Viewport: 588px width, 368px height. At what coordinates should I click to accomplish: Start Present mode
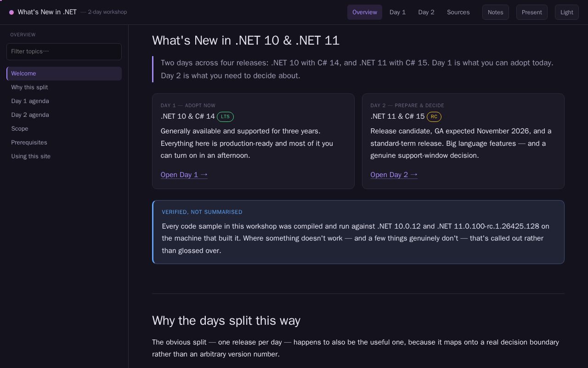pos(532,12)
